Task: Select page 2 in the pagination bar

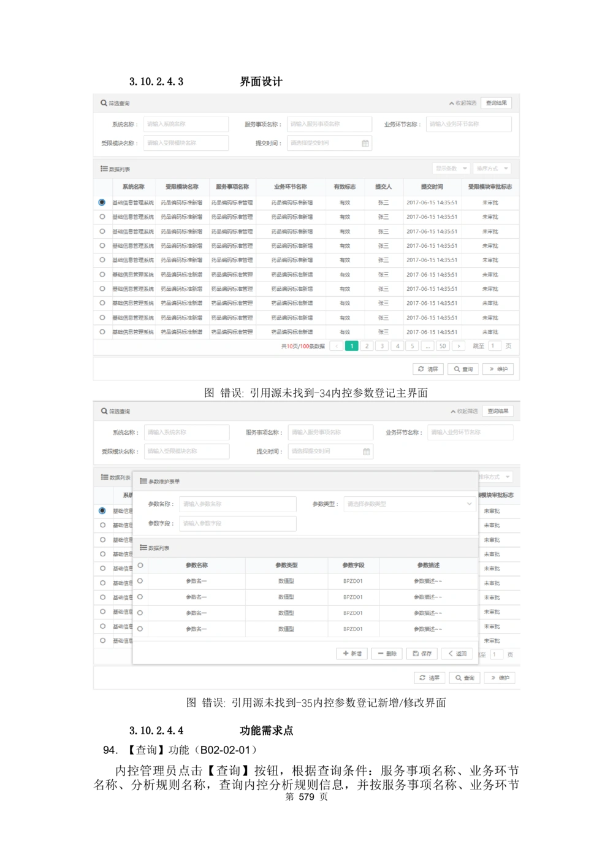Action: point(367,346)
